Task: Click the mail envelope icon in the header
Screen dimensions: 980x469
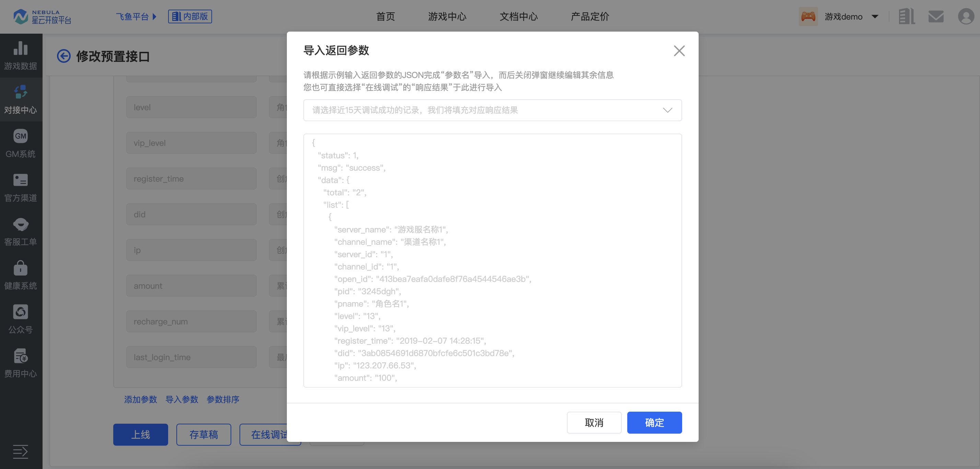Action: [x=935, y=17]
